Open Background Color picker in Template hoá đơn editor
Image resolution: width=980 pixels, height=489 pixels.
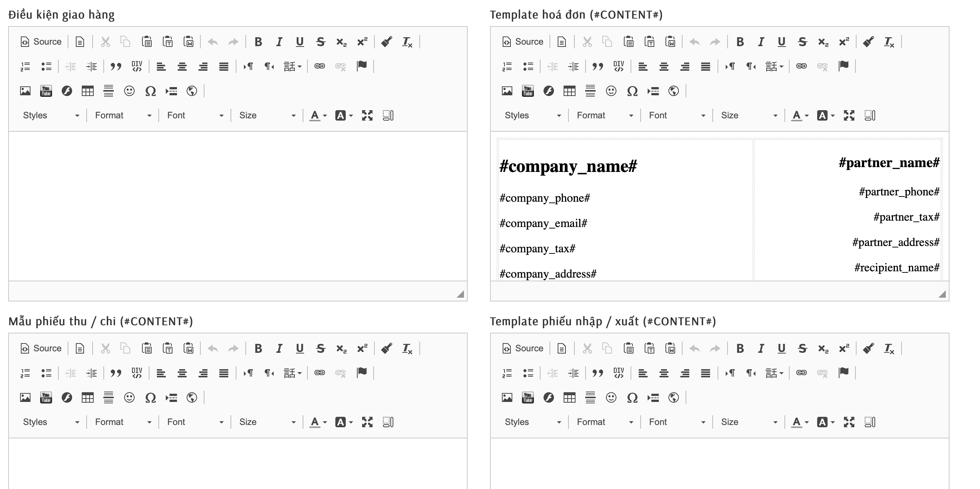(826, 115)
